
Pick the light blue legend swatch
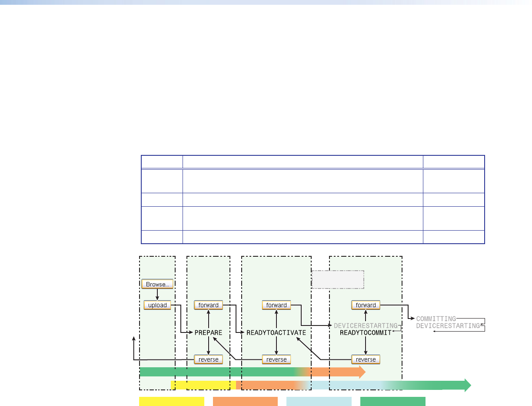(x=319, y=401)
